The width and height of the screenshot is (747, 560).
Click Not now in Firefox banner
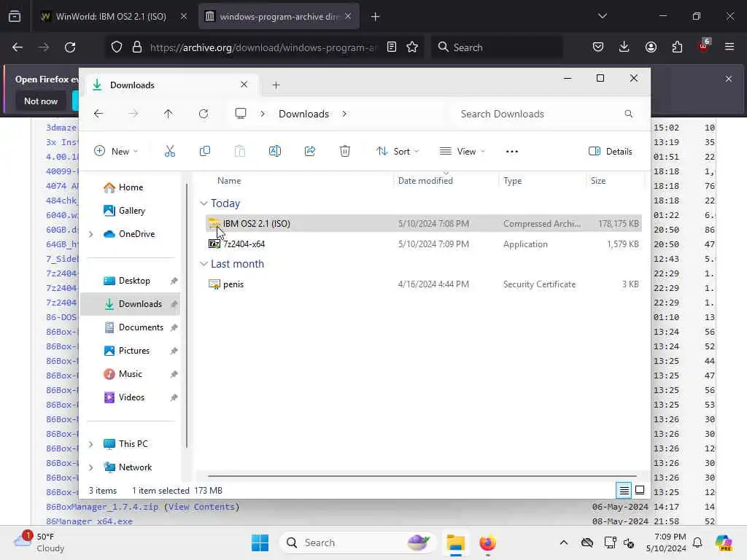pos(41,101)
